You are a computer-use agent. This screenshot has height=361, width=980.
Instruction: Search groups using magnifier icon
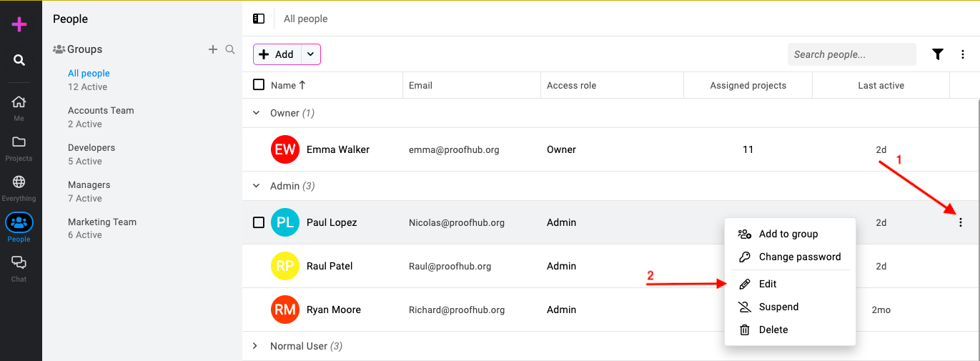click(230, 49)
